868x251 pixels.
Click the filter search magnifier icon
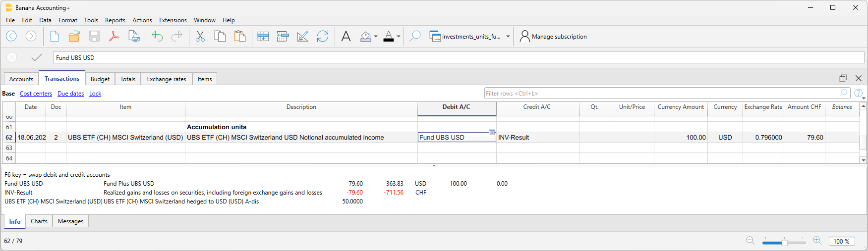point(844,93)
